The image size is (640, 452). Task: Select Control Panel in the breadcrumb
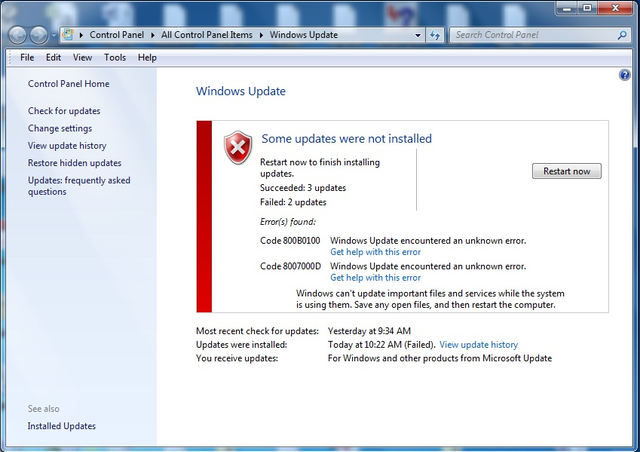(x=117, y=35)
